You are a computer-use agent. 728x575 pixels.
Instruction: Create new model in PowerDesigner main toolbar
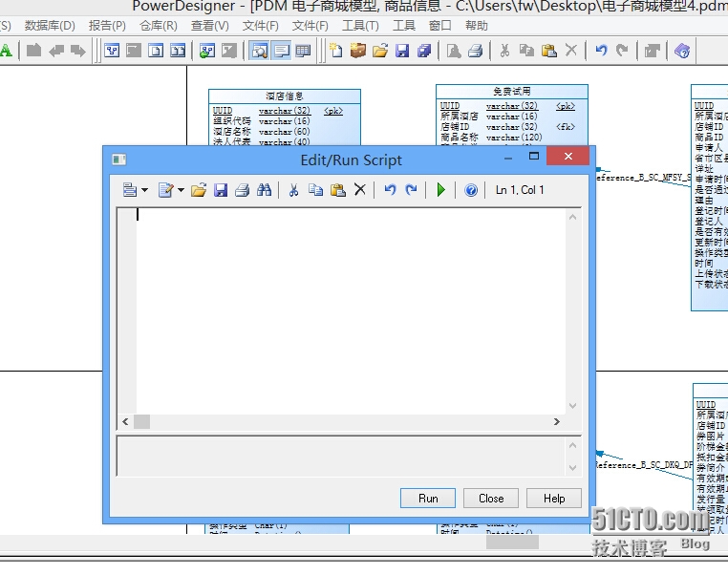[335, 50]
